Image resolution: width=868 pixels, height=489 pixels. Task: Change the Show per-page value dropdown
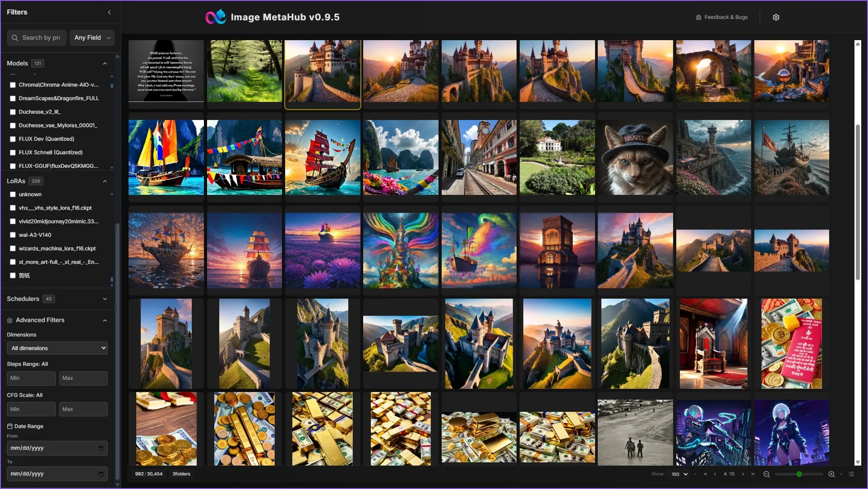click(x=679, y=474)
